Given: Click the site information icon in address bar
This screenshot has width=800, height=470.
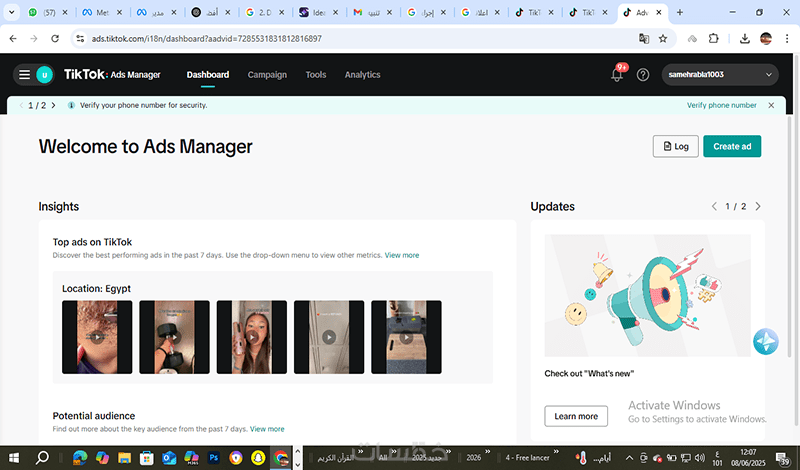Looking at the screenshot, I should [80, 38].
